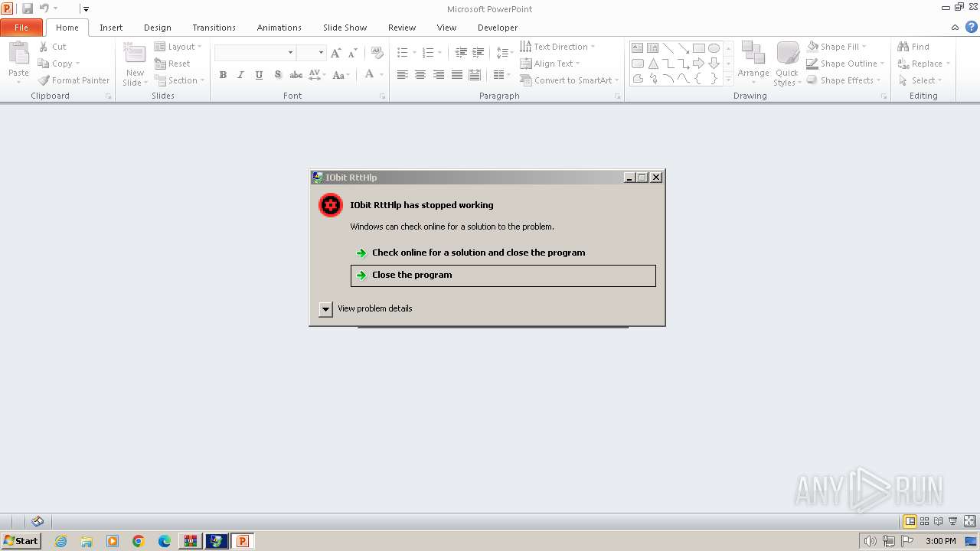Viewport: 980px width, 551px height.
Task: Open the Align Text dropdown
Action: tap(550, 64)
